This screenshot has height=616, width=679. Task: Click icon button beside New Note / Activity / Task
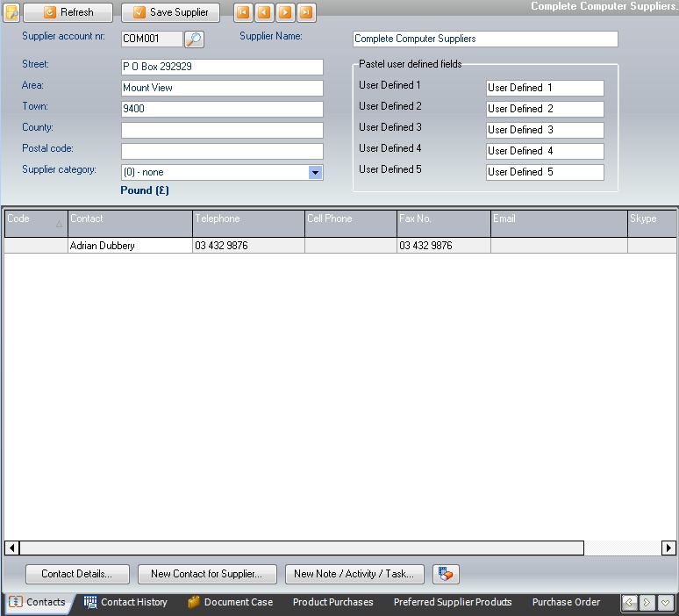pyautogui.click(x=446, y=574)
